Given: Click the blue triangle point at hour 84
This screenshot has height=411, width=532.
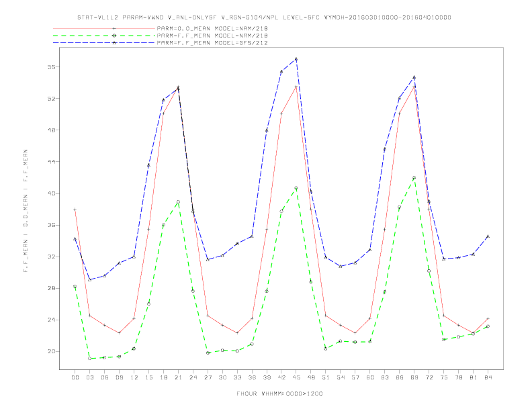Looking at the screenshot, I should 488,236.
